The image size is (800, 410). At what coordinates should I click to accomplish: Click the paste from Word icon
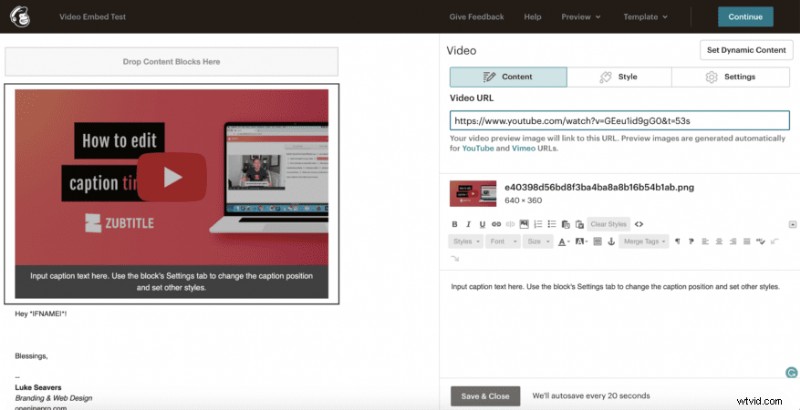coord(580,224)
